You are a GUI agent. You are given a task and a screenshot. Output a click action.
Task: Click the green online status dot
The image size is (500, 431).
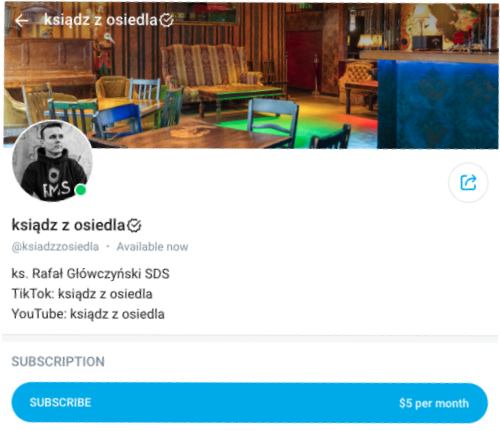(81, 190)
